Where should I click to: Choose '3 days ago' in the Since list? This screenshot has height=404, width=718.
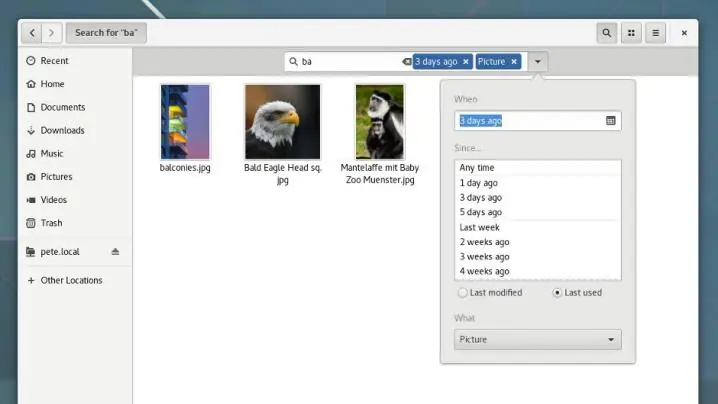(x=538, y=197)
